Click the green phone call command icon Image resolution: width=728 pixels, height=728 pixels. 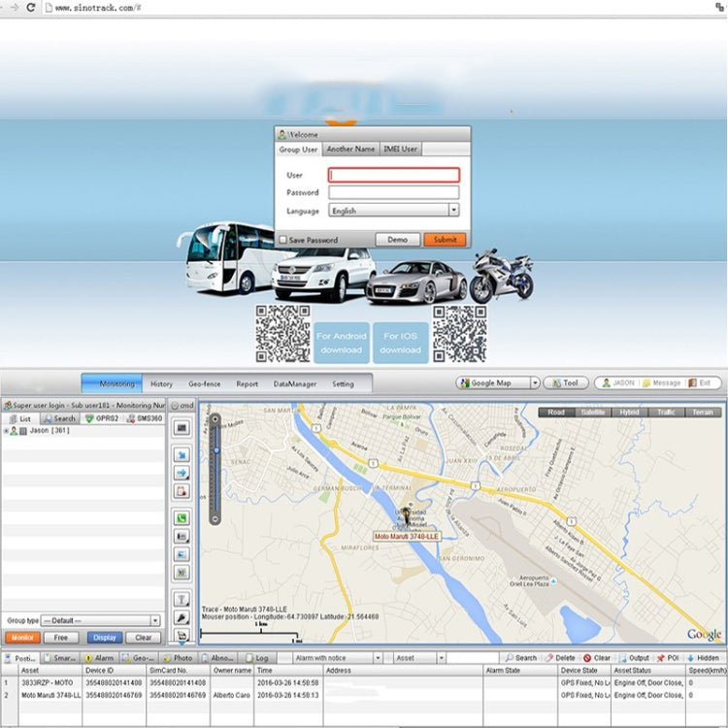(182, 518)
